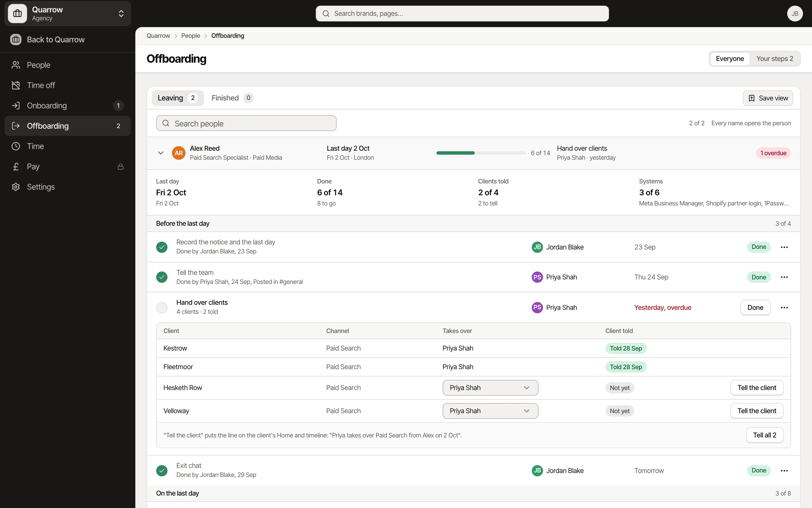
Task: Open Time off in sidebar
Action: tap(67, 85)
